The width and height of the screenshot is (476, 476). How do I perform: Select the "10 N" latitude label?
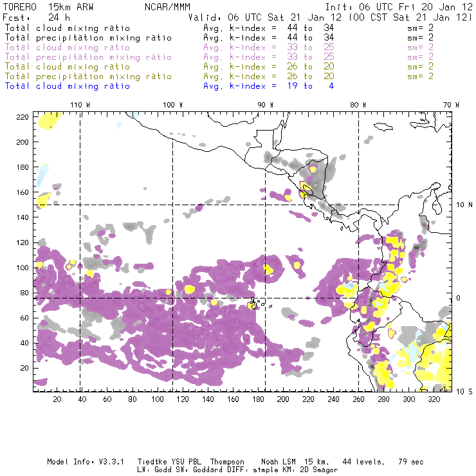464,205
